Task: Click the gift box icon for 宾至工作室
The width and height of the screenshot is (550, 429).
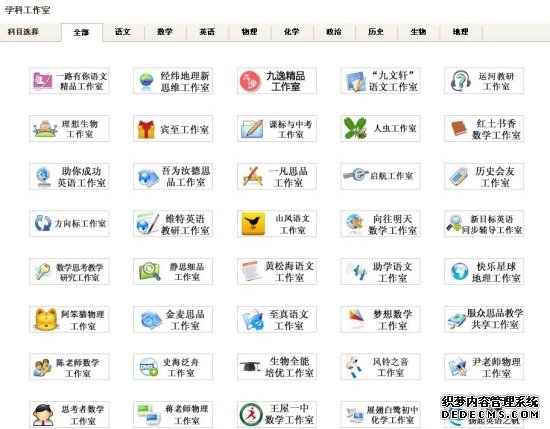Action: point(146,129)
